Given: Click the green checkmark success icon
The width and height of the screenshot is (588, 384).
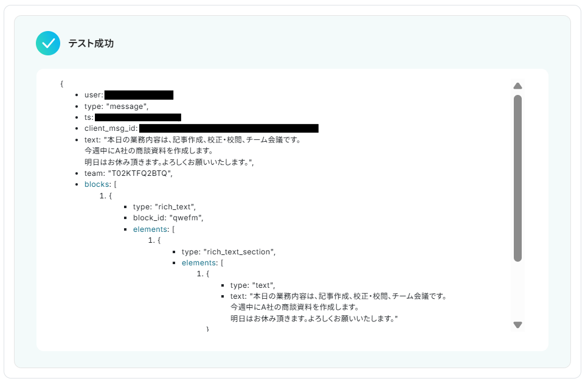Looking at the screenshot, I should click(x=48, y=43).
